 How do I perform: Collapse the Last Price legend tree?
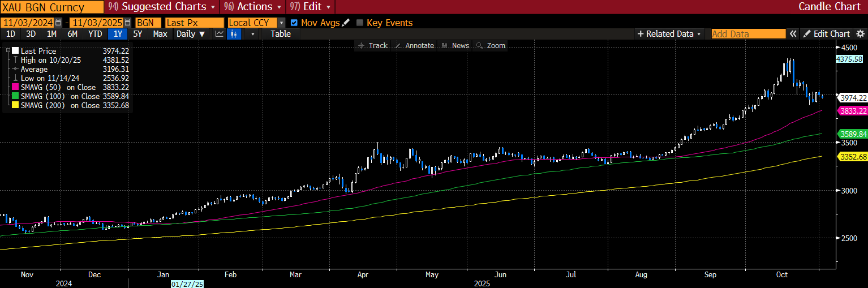(x=7, y=51)
